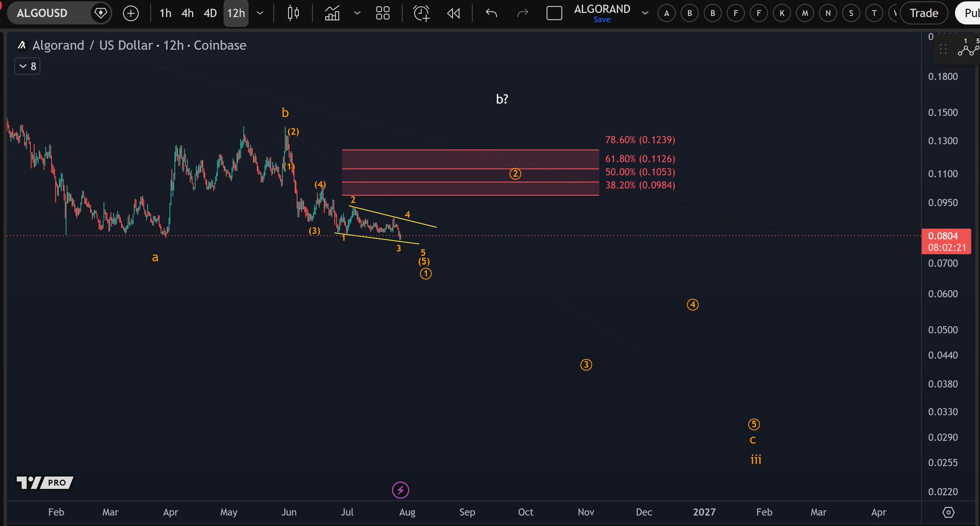This screenshot has width=980, height=526.
Task: Open the indicator templates grid
Action: pos(383,13)
